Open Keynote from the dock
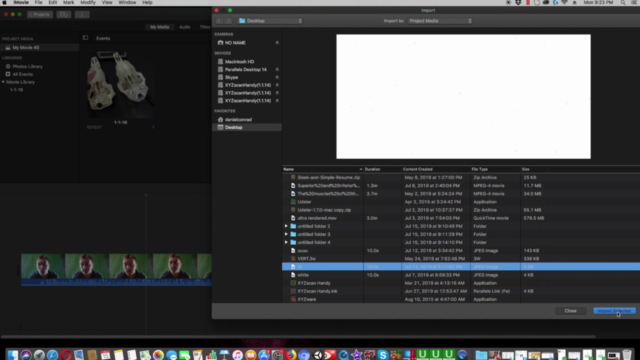This screenshot has width=640, height=360. [224, 355]
